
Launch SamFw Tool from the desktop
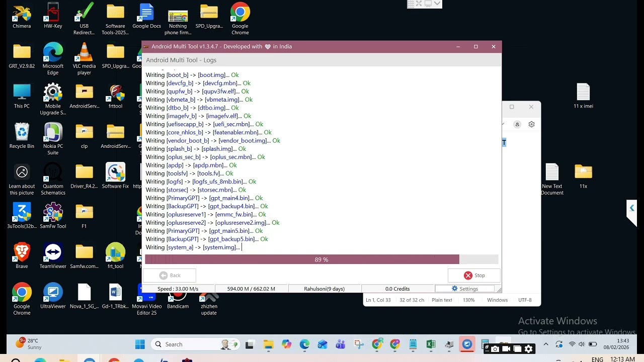click(x=53, y=216)
